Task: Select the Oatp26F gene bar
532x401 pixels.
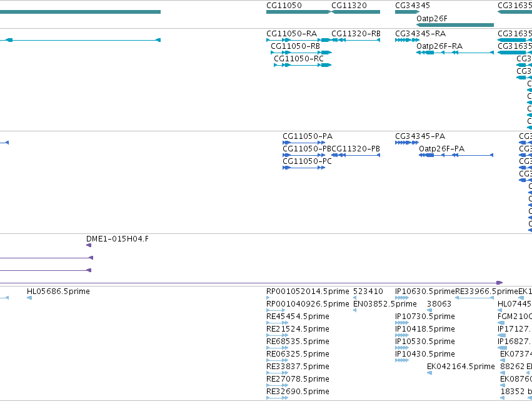Action: pyautogui.click(x=455, y=25)
